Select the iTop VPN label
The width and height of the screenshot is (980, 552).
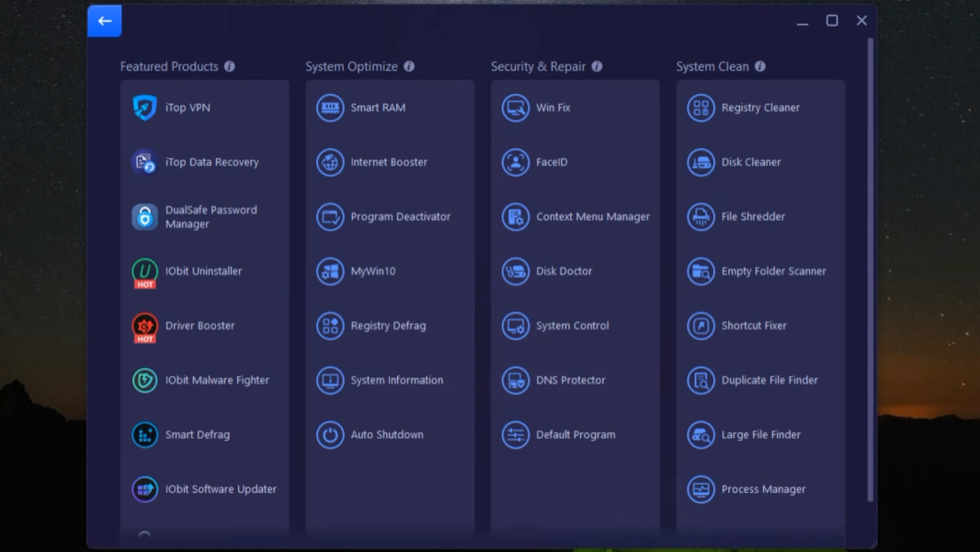tap(188, 108)
